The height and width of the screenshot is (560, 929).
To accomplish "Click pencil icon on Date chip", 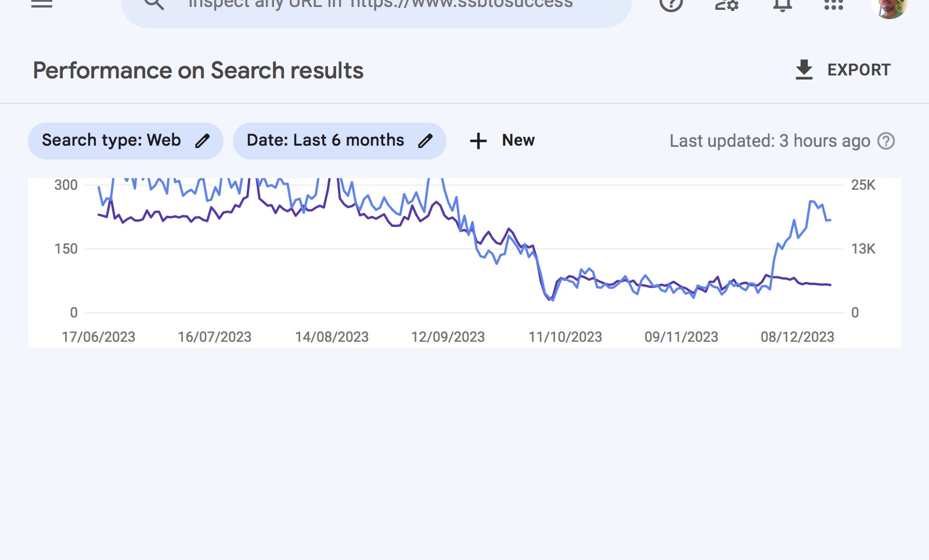I will point(426,141).
